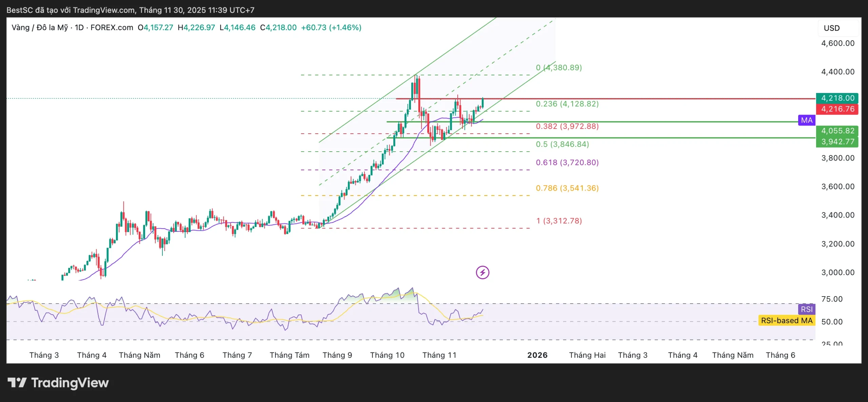The height and width of the screenshot is (402, 868).
Task: Select the red 4,216.76 price label
Action: [x=837, y=109]
